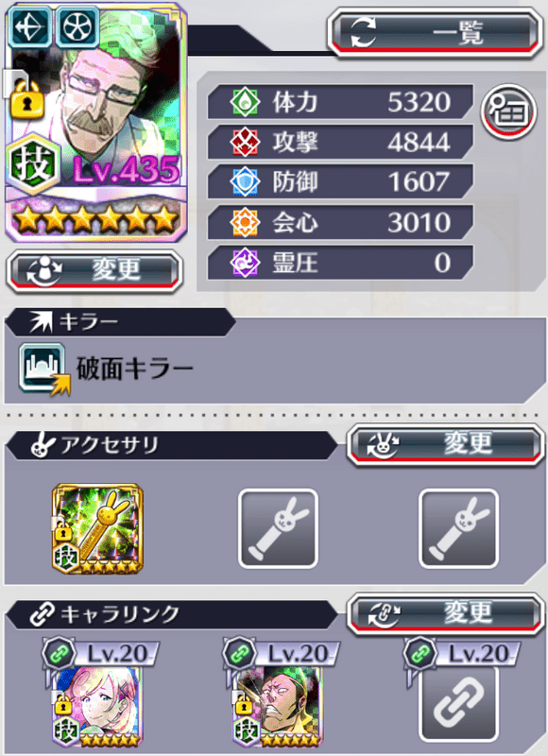This screenshot has width=548, height=756.
Task: Click 変更 button for アクセサリ section
Action: coord(445,444)
